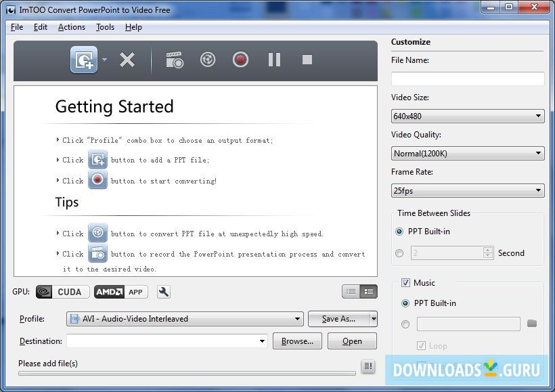Screen dimensions: 555x392
Task: Open the Tools menu
Action: click(105, 27)
